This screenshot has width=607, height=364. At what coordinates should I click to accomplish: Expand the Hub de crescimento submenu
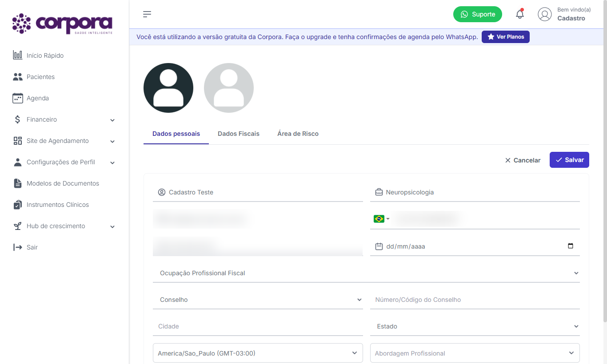(x=112, y=226)
